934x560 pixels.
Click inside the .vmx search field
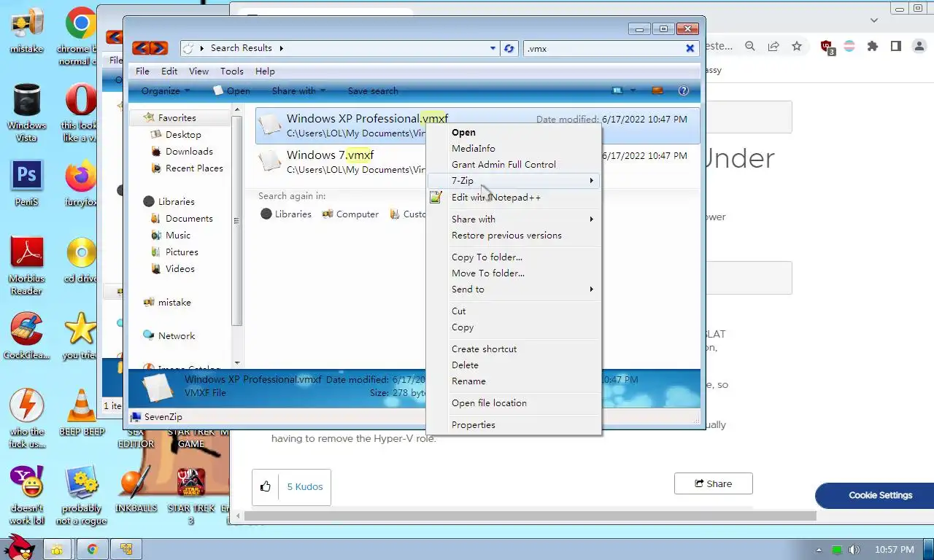[x=603, y=48]
